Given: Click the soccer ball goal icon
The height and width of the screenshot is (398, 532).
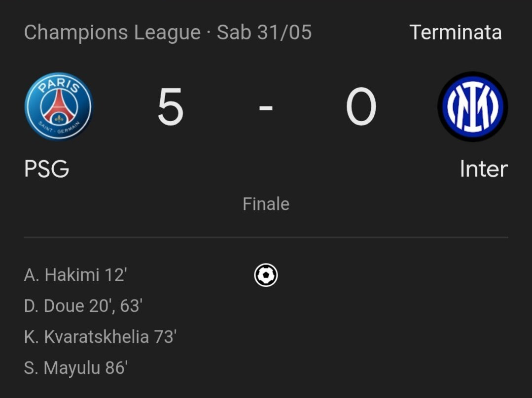Looking at the screenshot, I should [266, 275].
